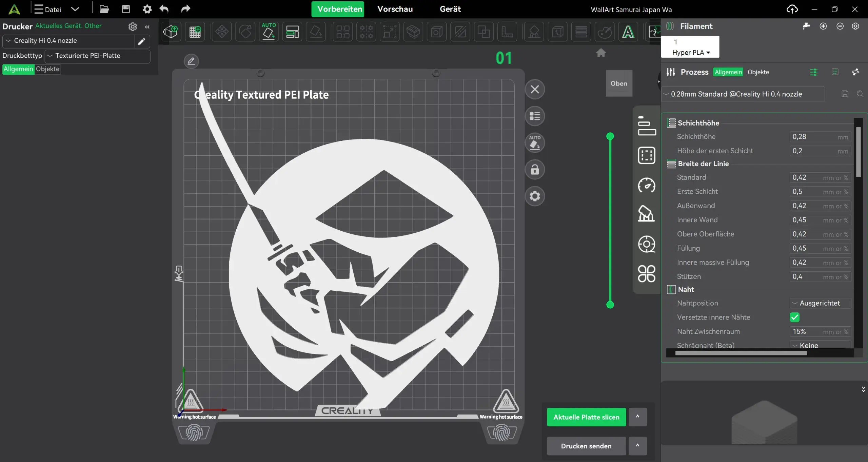Image resolution: width=868 pixels, height=462 pixels.
Task: Switch Prozess panel to Allgemein view
Action: tap(728, 72)
